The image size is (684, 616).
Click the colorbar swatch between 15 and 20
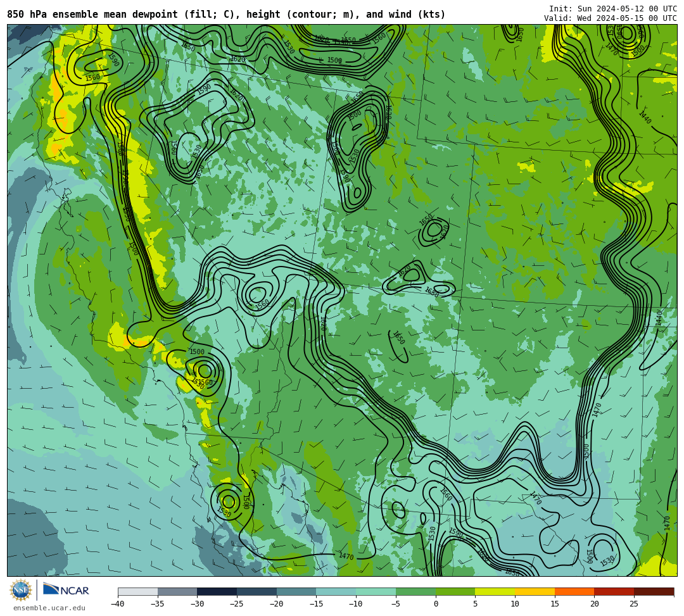[574, 591]
